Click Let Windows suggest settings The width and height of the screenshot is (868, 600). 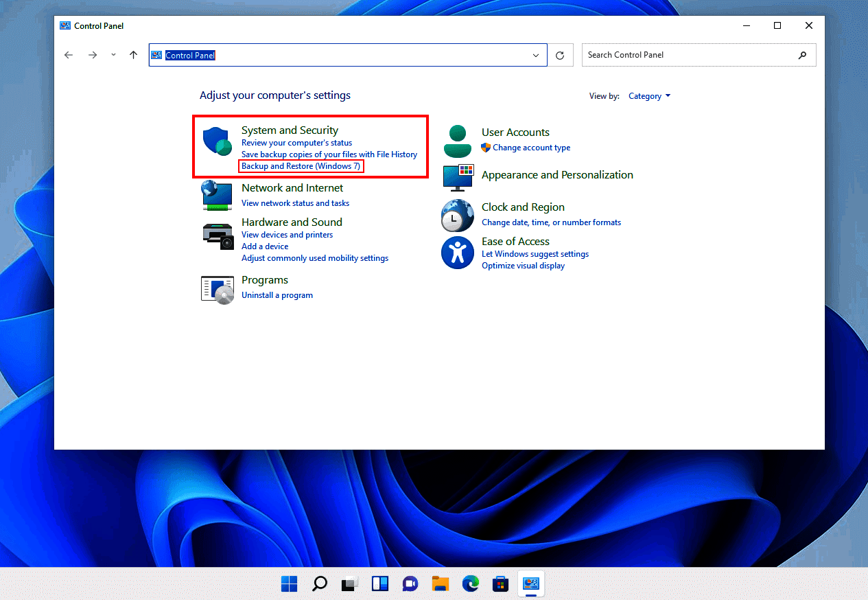[535, 253]
